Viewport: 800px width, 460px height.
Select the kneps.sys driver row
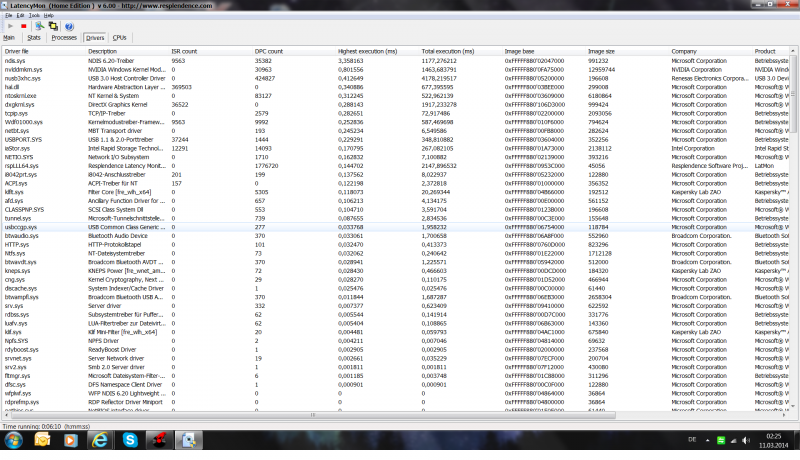[x=395, y=271]
